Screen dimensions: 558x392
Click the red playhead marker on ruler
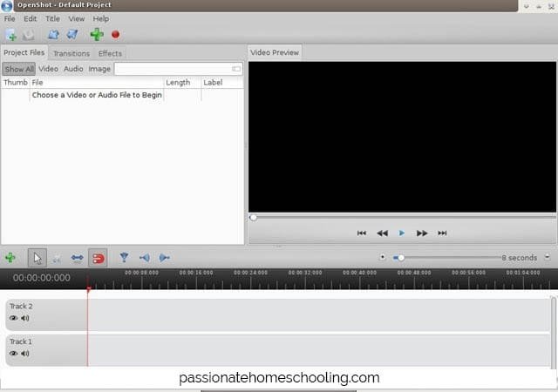pos(89,289)
